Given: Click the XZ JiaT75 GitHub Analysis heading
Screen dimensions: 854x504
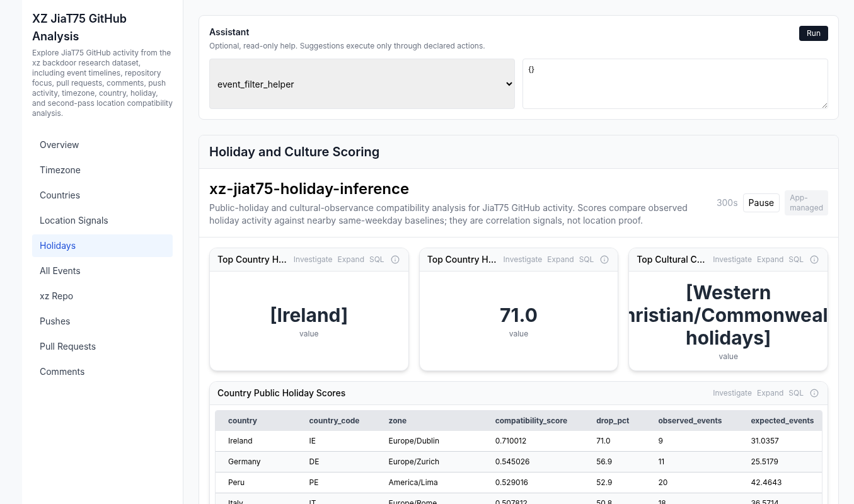Looking at the screenshot, I should pos(79,27).
